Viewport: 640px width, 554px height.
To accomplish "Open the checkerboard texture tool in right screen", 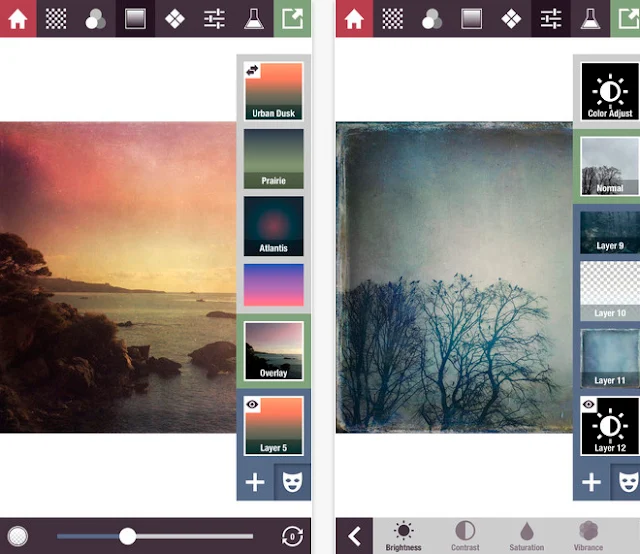I will pos(393,18).
